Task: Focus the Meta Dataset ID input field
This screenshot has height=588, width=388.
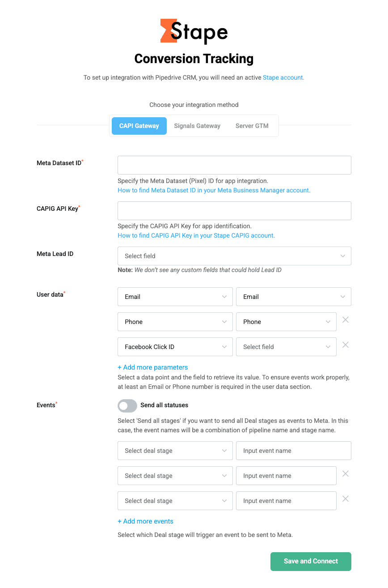Action: tap(234, 165)
